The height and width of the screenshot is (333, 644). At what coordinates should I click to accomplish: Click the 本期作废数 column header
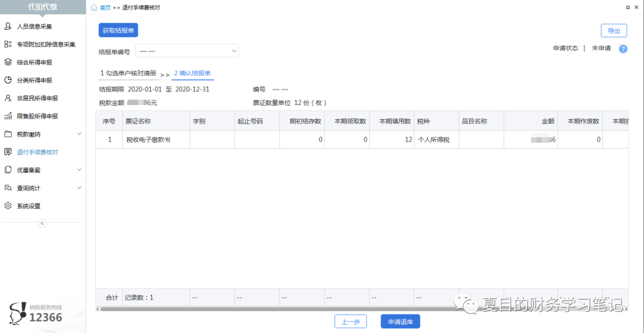[x=580, y=121]
